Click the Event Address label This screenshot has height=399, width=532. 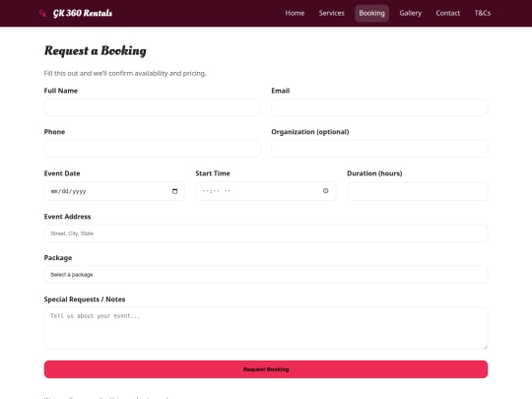coord(68,217)
